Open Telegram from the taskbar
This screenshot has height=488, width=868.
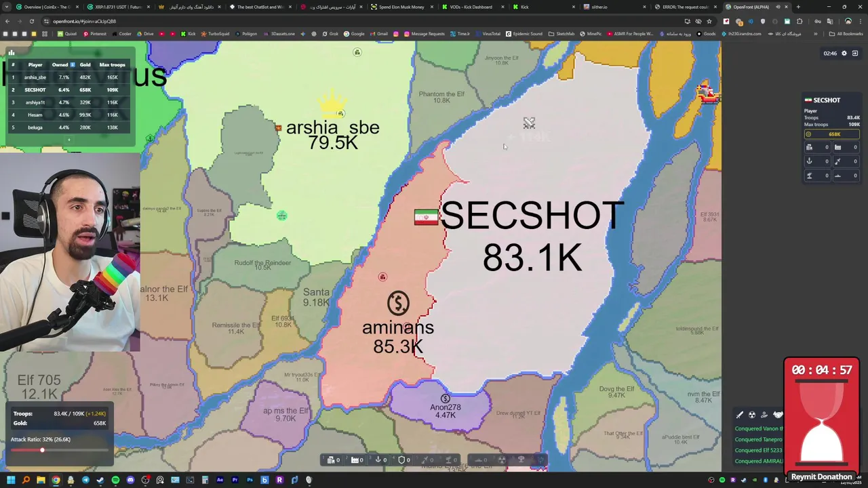point(85,480)
